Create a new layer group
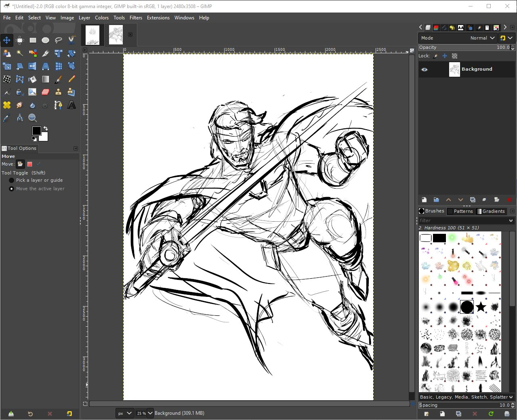The width and height of the screenshot is (517, 420). click(436, 200)
